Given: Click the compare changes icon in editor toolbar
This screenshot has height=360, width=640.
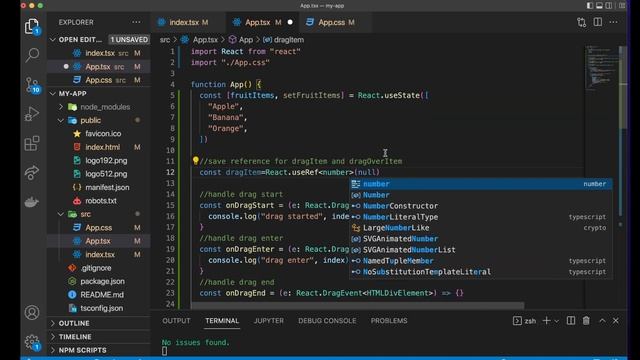Looking at the screenshot, I should [x=582, y=22].
